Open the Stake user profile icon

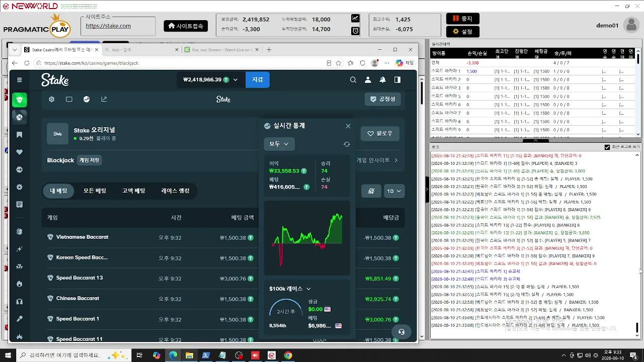[368, 79]
